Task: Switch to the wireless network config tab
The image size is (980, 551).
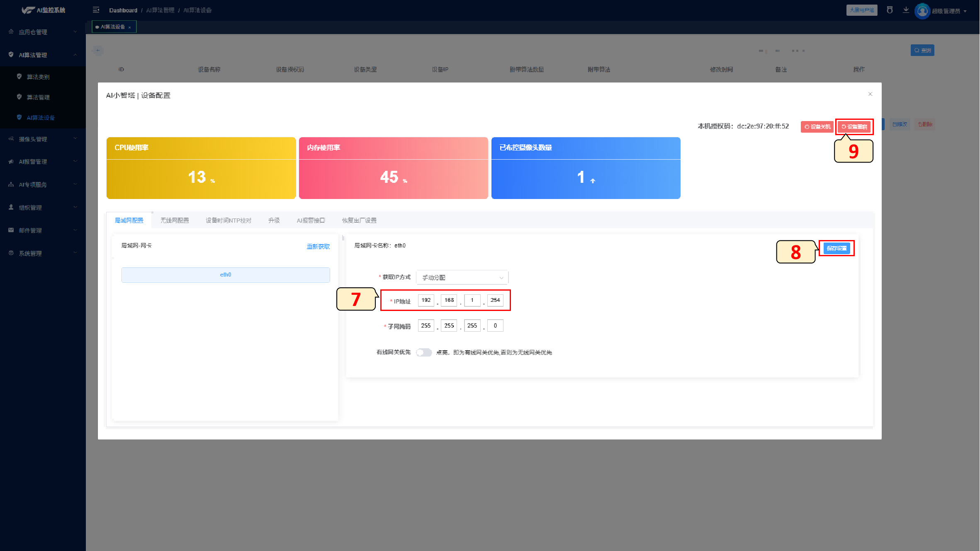Action: click(x=175, y=220)
